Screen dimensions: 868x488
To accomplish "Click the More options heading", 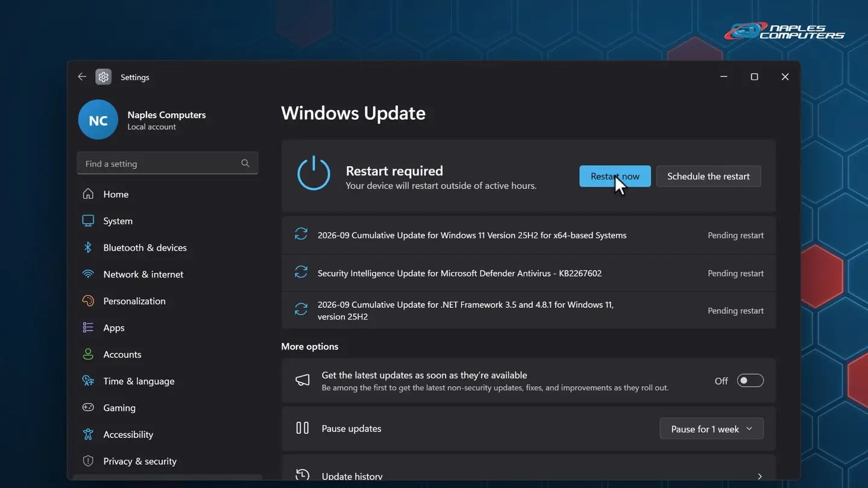I will [310, 346].
